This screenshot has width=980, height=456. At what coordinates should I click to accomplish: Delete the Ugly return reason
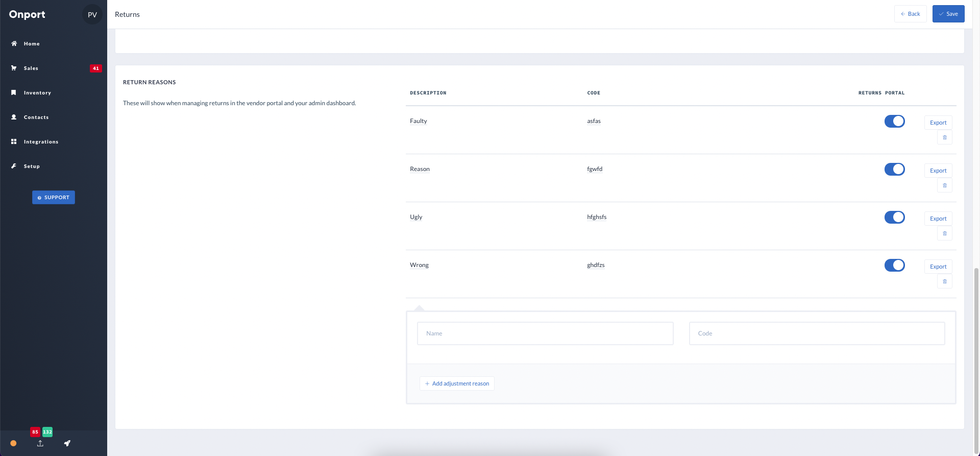click(x=944, y=233)
